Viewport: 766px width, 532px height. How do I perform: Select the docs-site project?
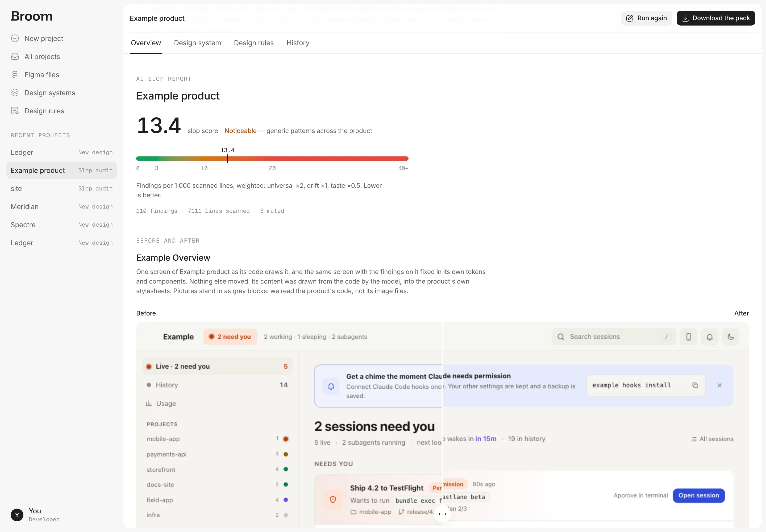[217, 484]
